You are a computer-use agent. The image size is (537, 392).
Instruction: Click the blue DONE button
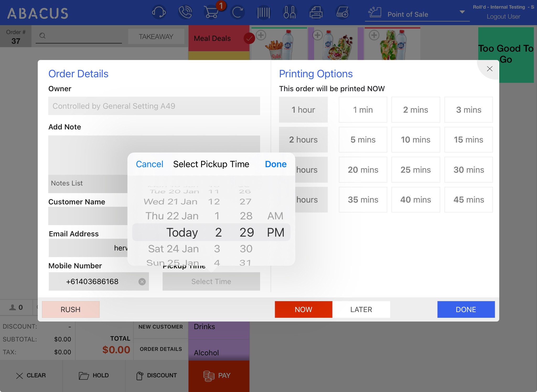click(466, 309)
